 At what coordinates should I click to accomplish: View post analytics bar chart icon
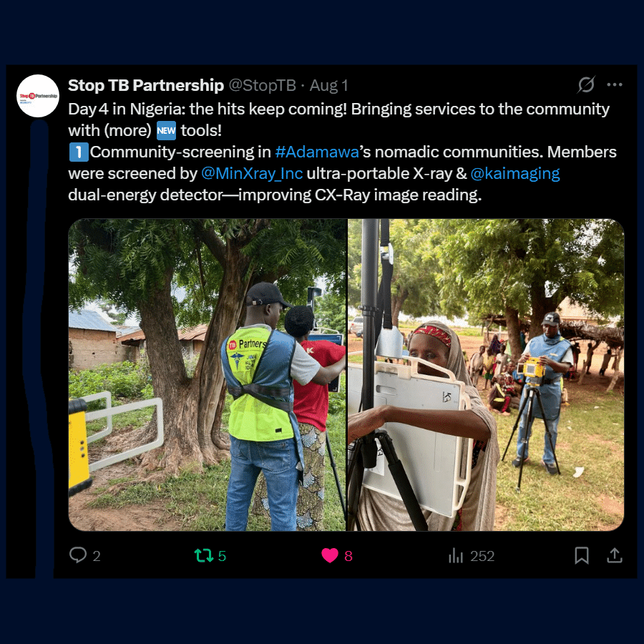(456, 555)
